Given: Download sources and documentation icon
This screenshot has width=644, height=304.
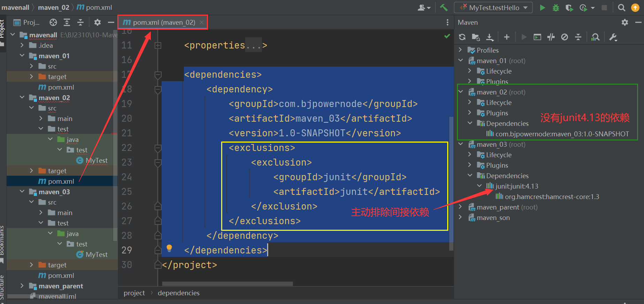Looking at the screenshot, I should [490, 37].
